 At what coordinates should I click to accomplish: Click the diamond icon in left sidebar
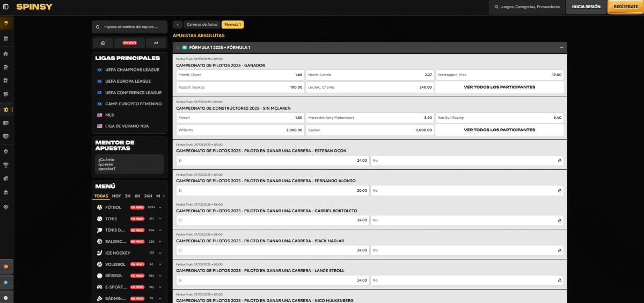6,207
